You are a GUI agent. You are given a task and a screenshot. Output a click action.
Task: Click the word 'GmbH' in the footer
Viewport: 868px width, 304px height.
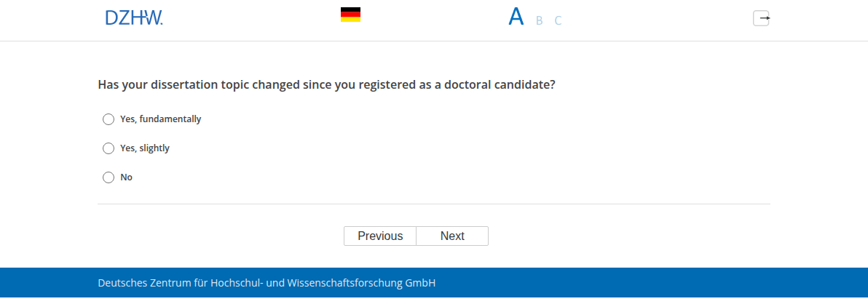point(421,283)
